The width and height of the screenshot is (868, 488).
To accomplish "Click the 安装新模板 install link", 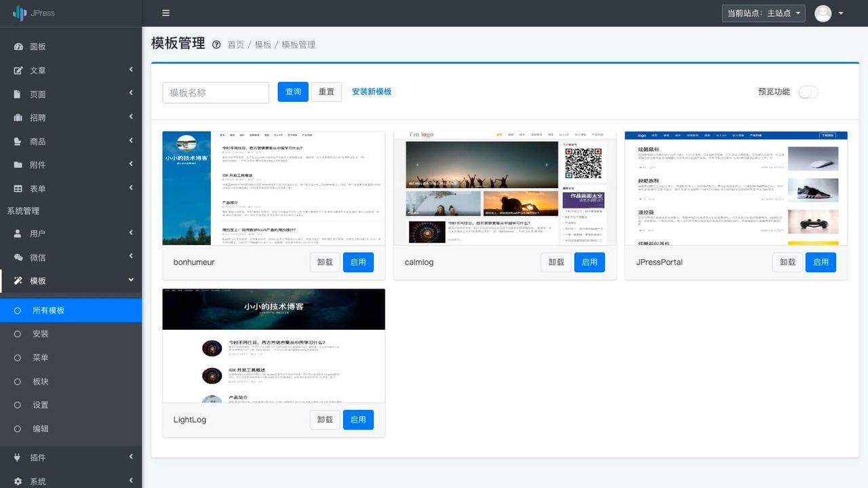I will [372, 91].
